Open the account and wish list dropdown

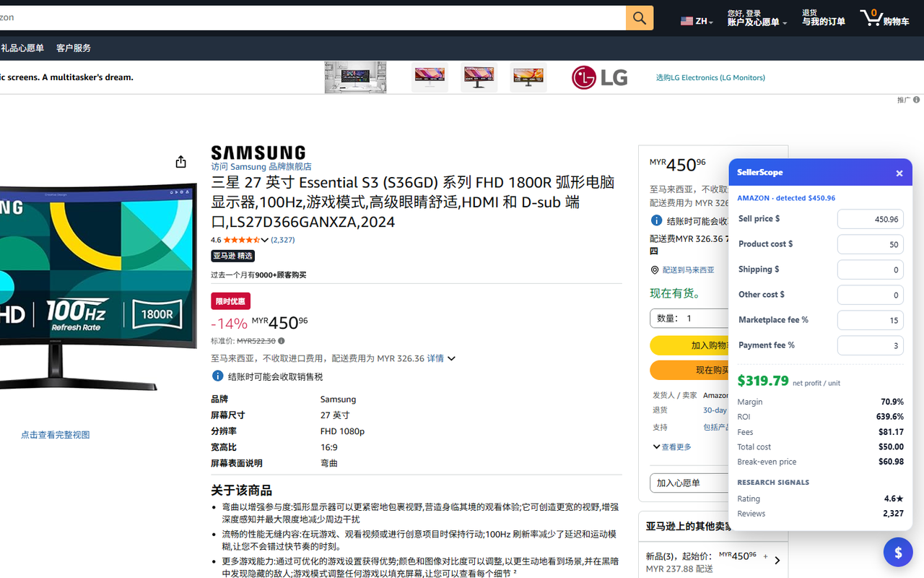click(x=757, y=18)
